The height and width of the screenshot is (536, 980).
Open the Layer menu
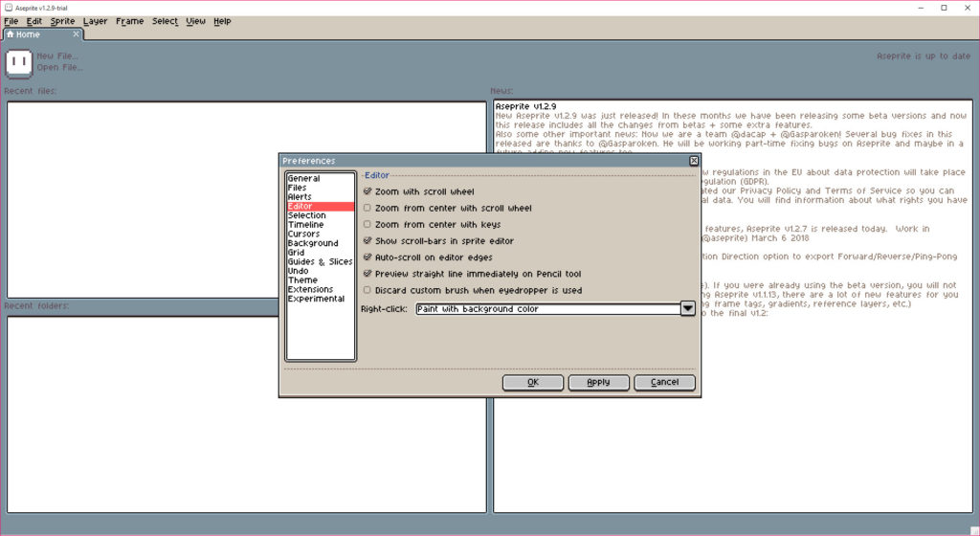[x=95, y=21]
